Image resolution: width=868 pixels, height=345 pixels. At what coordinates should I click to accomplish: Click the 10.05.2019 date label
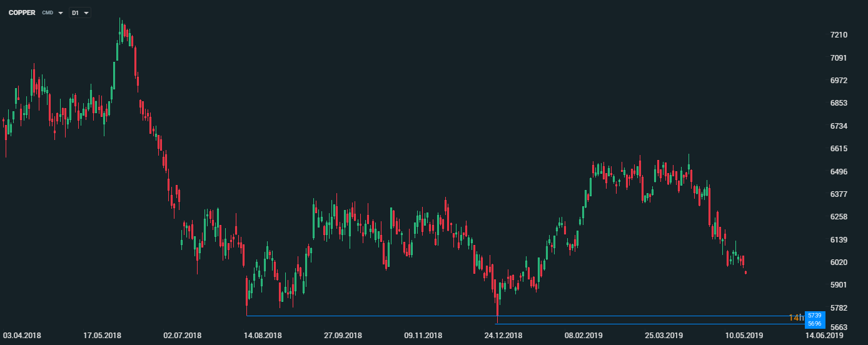pyautogui.click(x=744, y=336)
